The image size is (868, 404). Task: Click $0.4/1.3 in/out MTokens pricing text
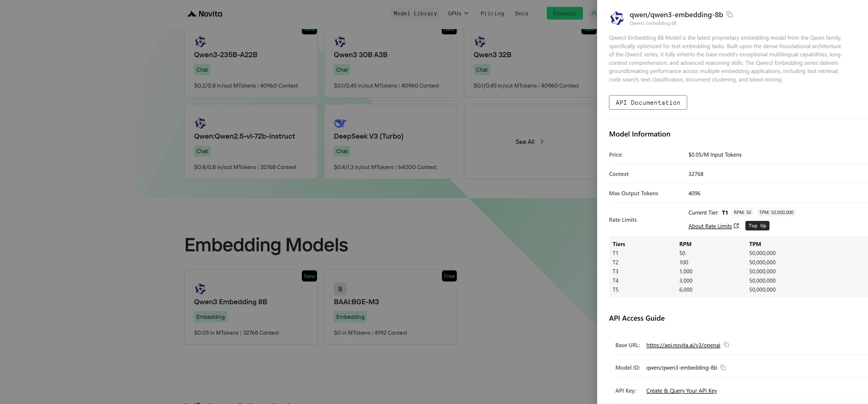click(x=364, y=167)
